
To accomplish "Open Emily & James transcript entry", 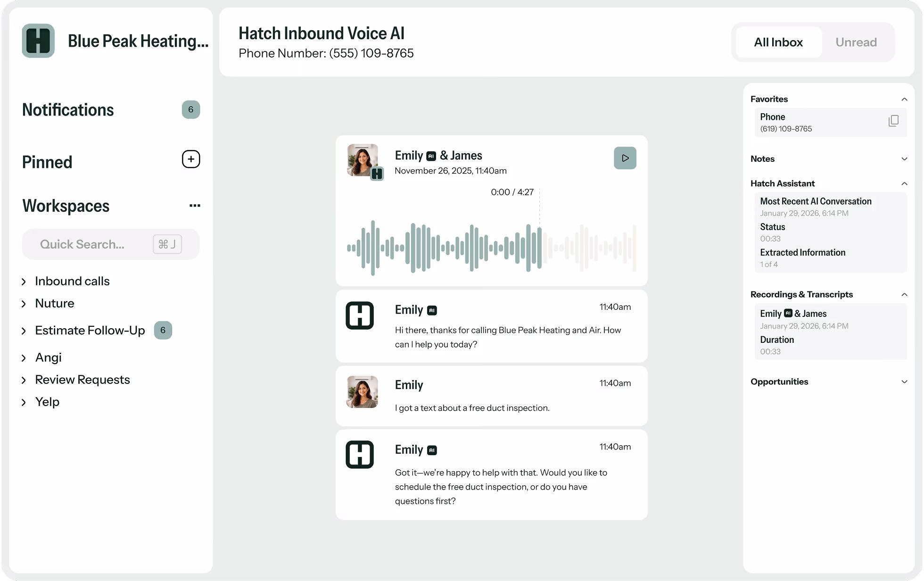I will [x=804, y=319].
